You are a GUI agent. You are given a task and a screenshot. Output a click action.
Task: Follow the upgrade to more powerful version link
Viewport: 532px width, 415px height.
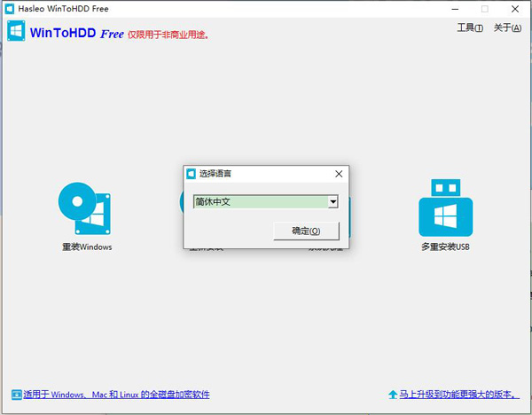[459, 395]
